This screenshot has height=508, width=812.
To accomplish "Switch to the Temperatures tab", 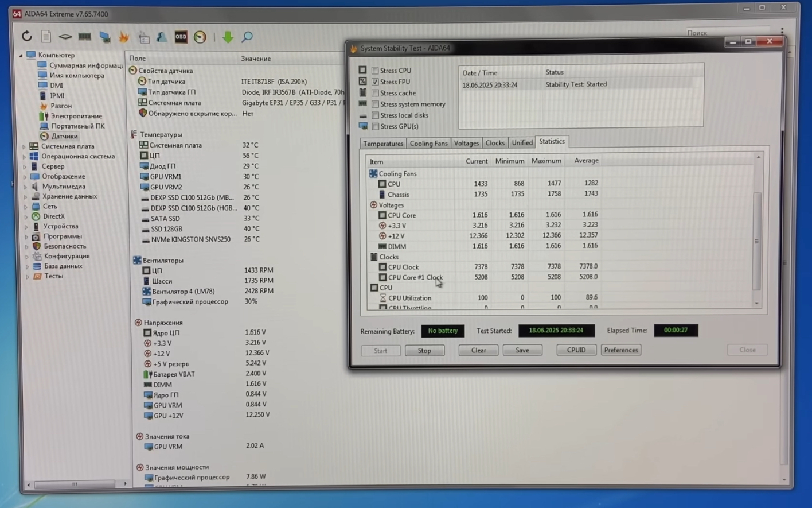I will click(383, 143).
